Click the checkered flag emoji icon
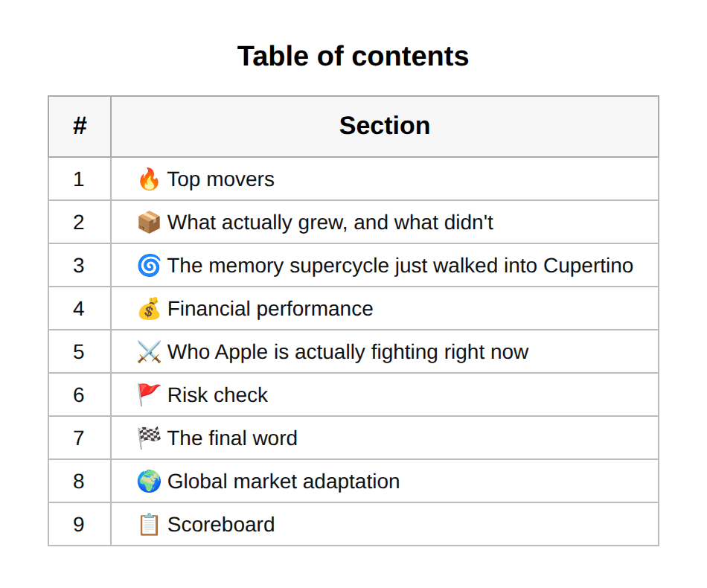Viewport: 707px width, 588px height. [149, 438]
